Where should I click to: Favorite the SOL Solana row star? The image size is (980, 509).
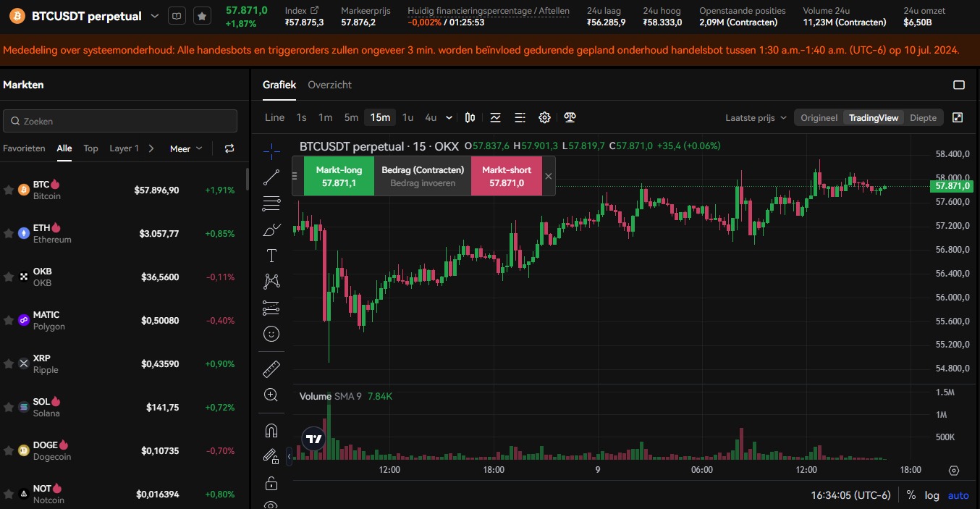9,407
